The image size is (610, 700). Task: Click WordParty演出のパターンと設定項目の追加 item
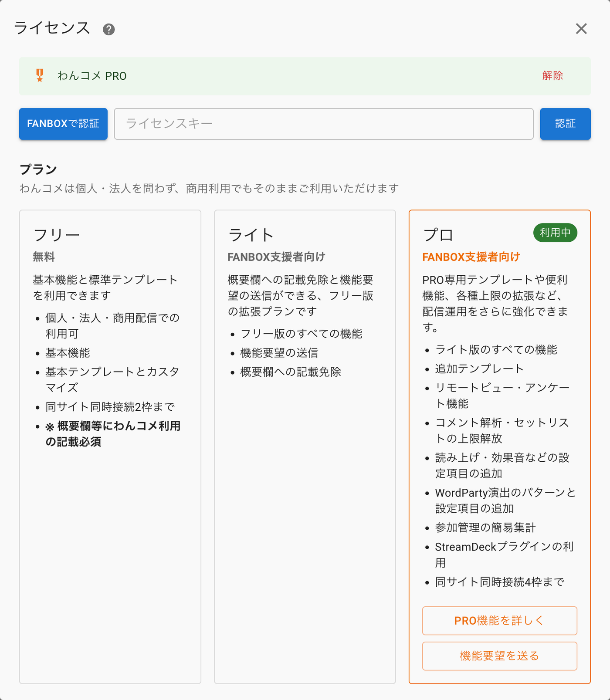[x=505, y=500]
